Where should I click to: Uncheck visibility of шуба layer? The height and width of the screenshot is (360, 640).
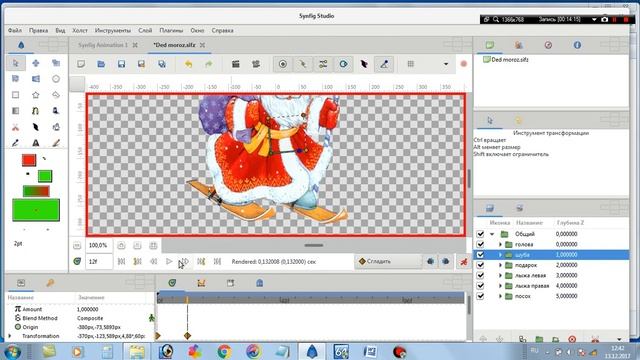coord(480,255)
